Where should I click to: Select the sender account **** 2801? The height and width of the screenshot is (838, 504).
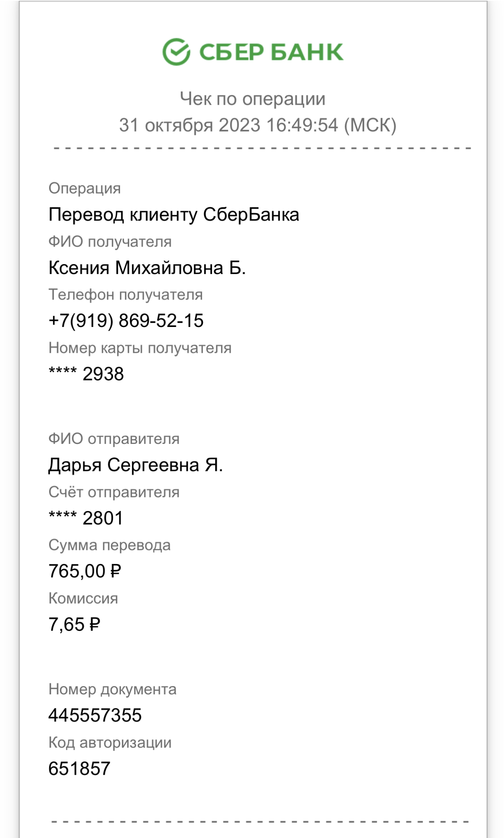tap(86, 518)
